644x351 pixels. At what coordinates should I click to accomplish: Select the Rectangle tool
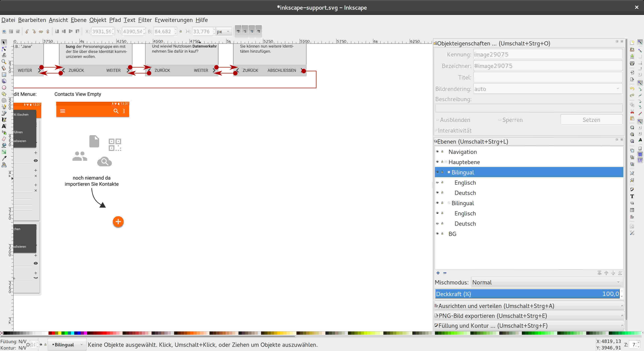pos(4,75)
